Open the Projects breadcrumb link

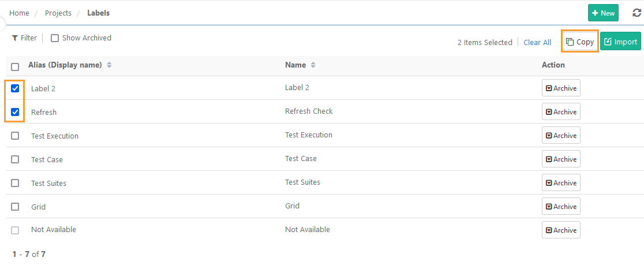tap(58, 13)
